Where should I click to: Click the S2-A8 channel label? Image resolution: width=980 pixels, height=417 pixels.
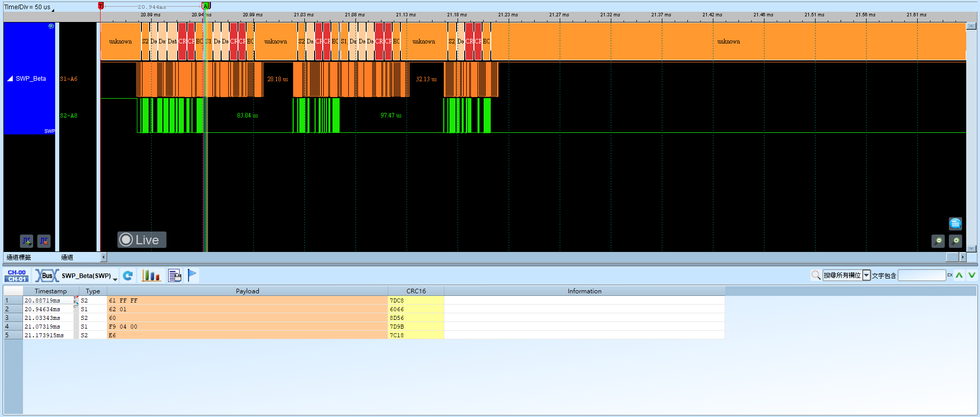68,115
